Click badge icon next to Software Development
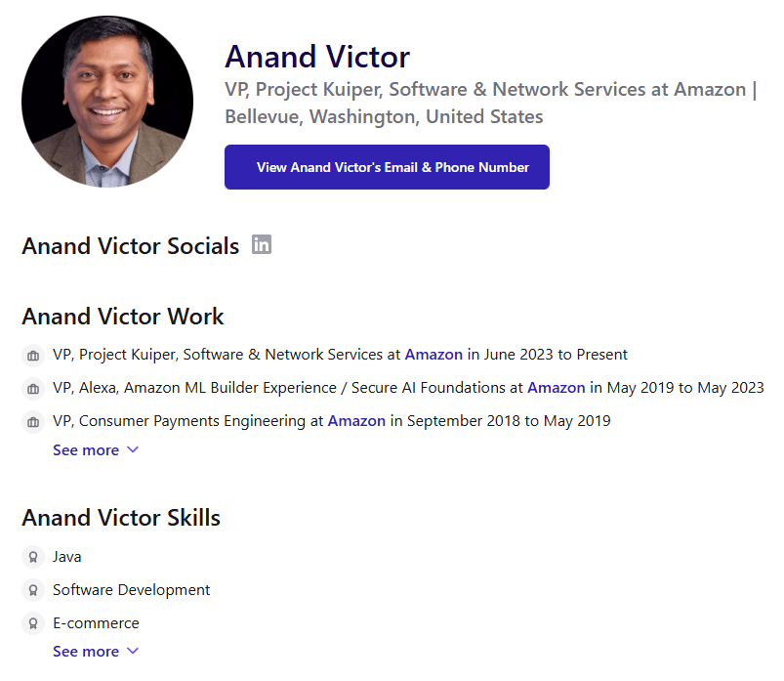 coord(33,590)
